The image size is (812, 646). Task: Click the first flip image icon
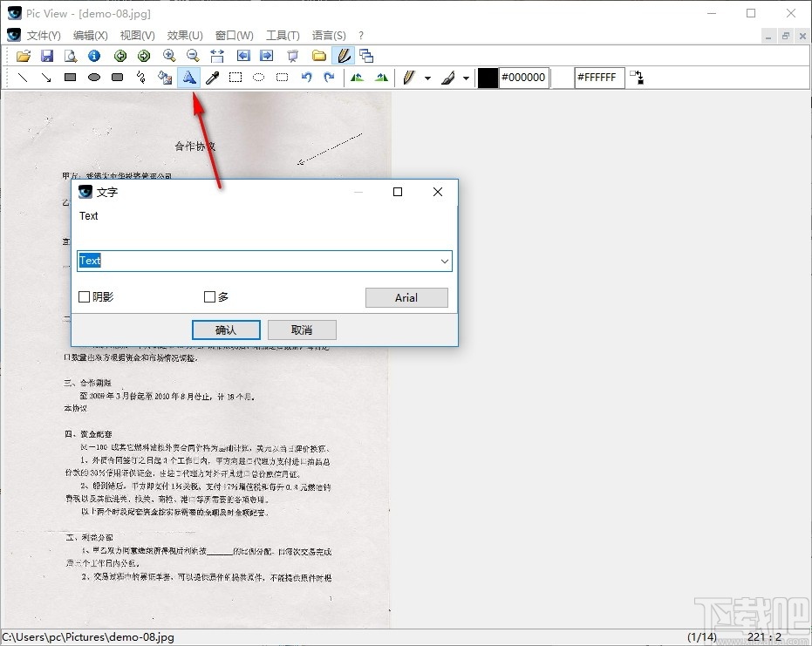coord(357,78)
